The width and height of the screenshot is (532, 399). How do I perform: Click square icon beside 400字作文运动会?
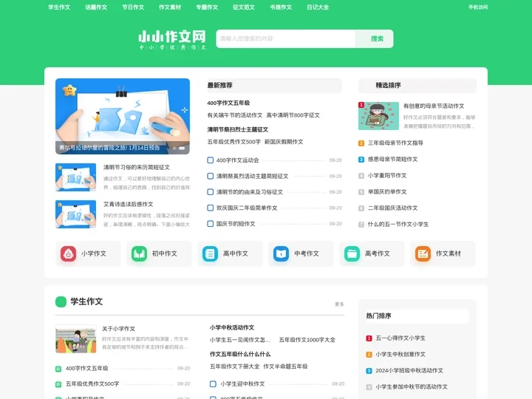pyautogui.click(x=211, y=160)
